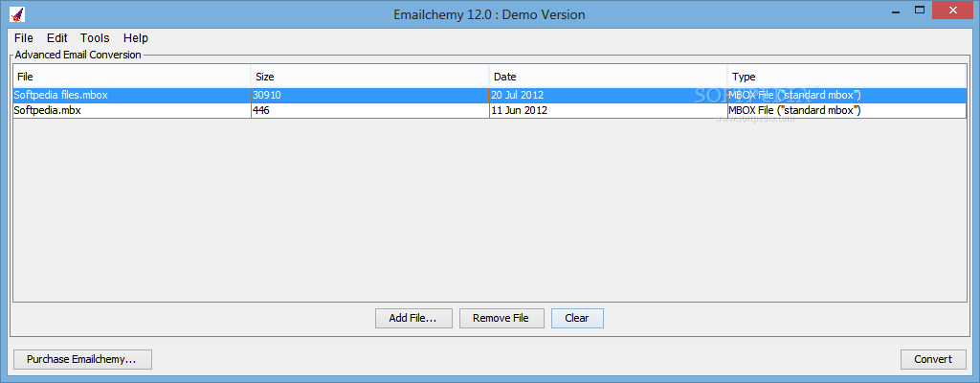This screenshot has width=980, height=383.
Task: Maximize the Emailchemy window
Action: pos(920,11)
